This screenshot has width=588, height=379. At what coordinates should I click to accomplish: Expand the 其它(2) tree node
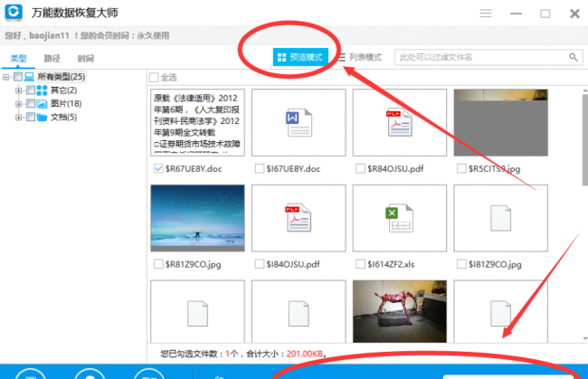pyautogui.click(x=18, y=90)
